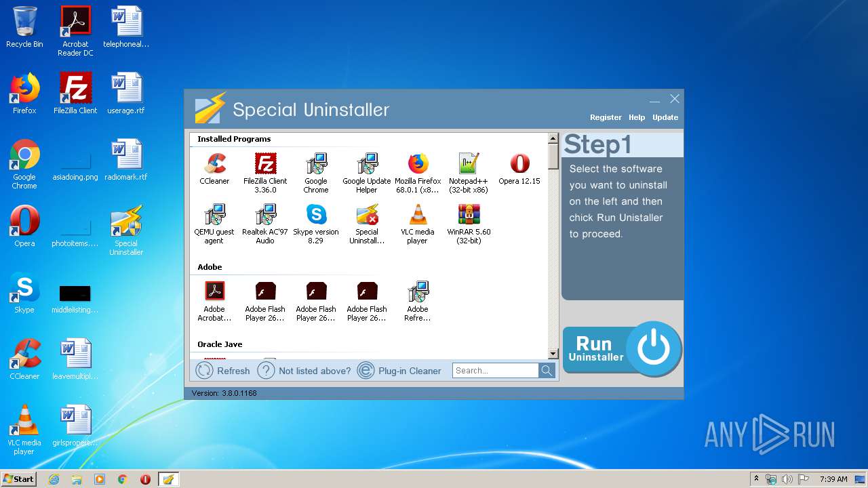
Task: Select WinRAR 5.60 (32-bit) program
Action: (x=469, y=224)
